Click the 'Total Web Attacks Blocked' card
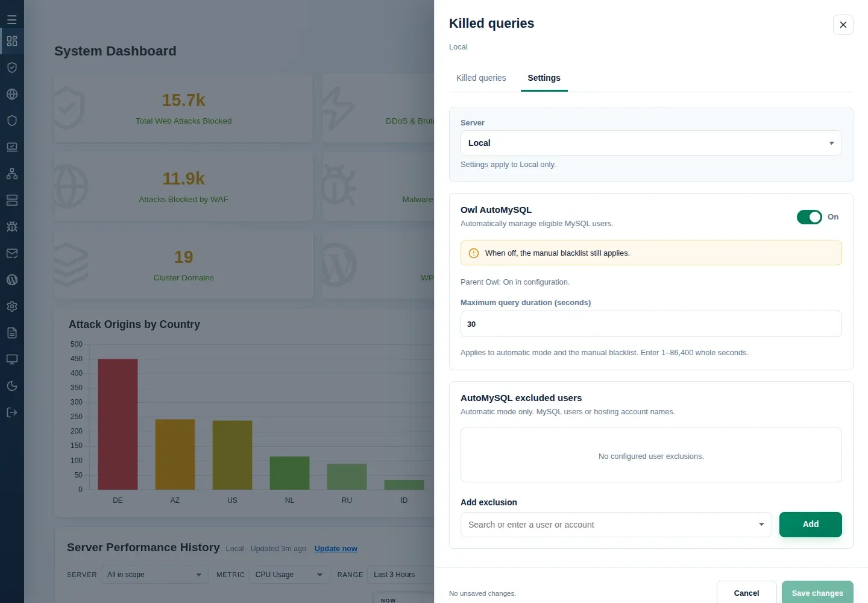 pos(183,109)
